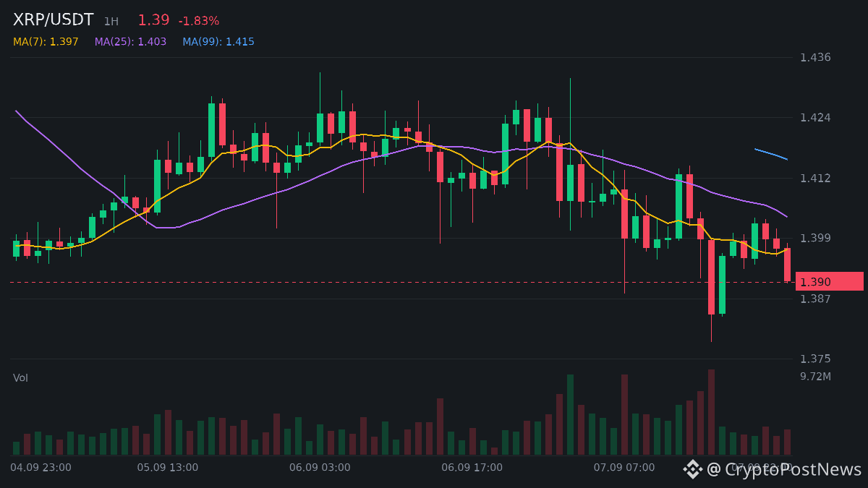Click the 1.39 last price in header
The width and height of the screenshot is (868, 488).
(x=153, y=20)
